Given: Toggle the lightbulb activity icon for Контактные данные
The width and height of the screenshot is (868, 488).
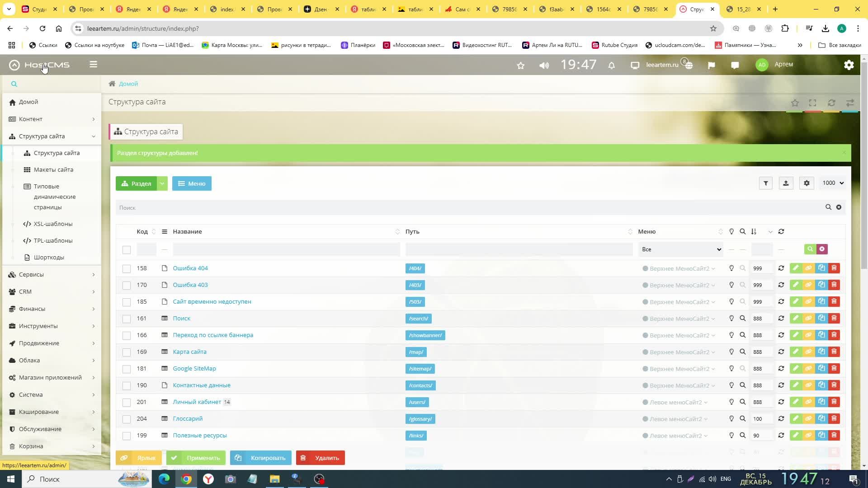Looking at the screenshot, I should pos(731,385).
